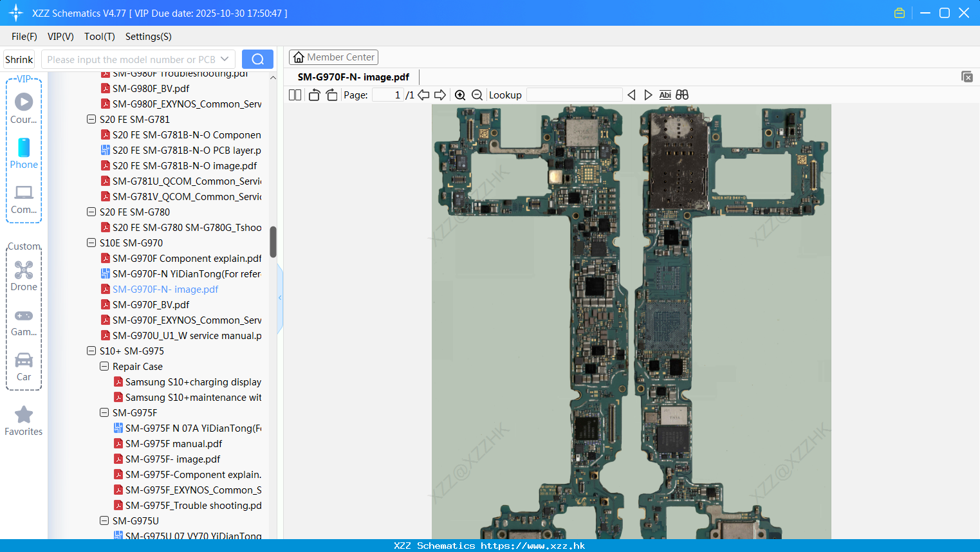This screenshot has height=552, width=980.
Task: Collapse the S20 FE SM-G780 folder
Action: (x=91, y=212)
